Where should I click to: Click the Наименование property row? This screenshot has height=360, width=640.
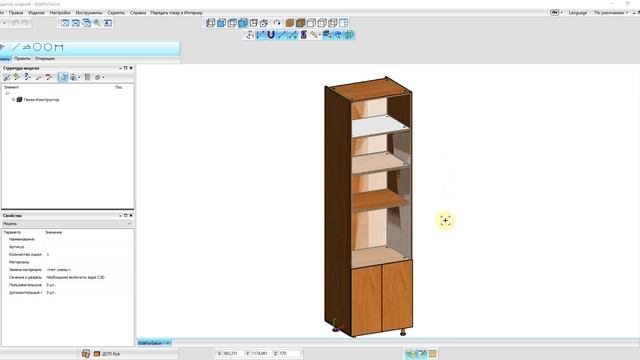[67, 239]
